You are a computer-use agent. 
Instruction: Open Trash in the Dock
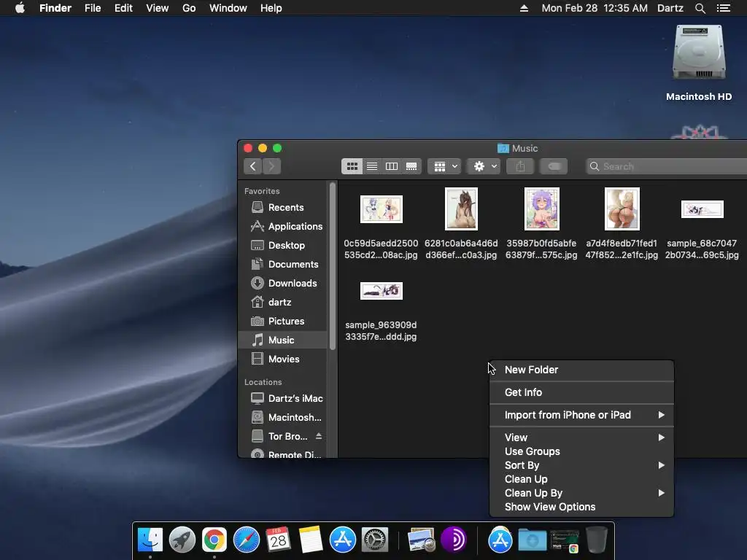coord(596,540)
